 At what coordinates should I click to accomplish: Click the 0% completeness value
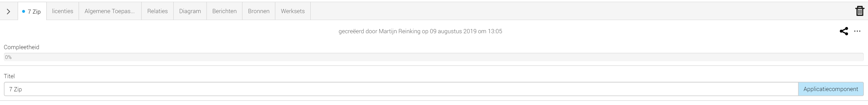(x=8, y=58)
